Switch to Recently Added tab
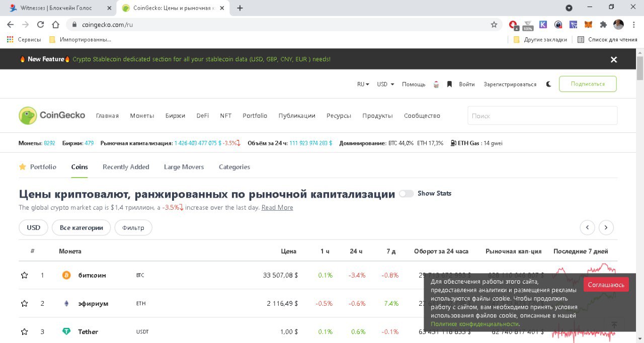The width and height of the screenshot is (644, 343). coord(126,167)
